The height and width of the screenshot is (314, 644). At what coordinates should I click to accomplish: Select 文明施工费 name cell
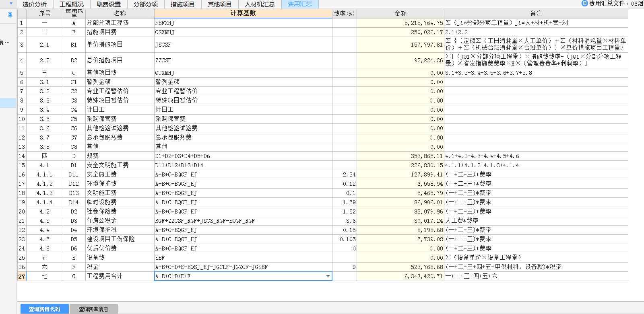click(120, 193)
